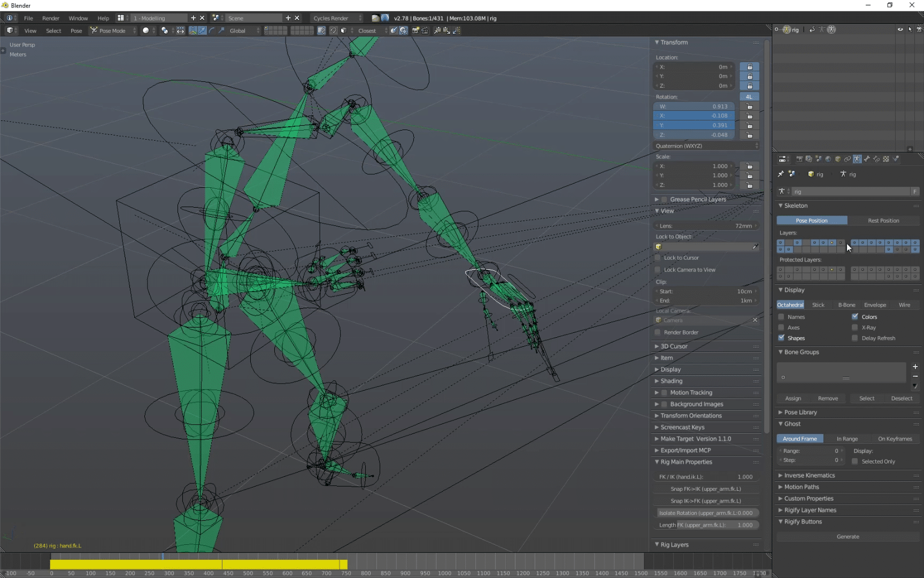Screen dimensions: 924x578
Task: Enable the Lock to Cursor checkbox
Action: point(658,257)
